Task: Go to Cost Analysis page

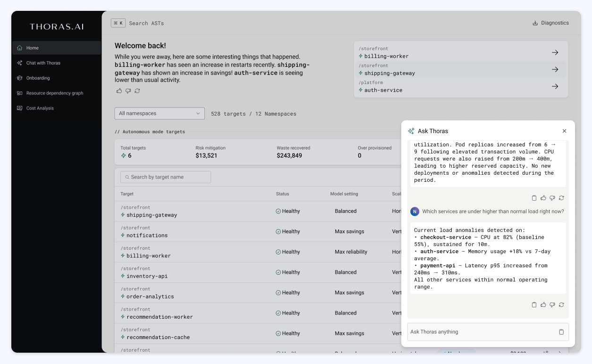Action: pyautogui.click(x=40, y=108)
